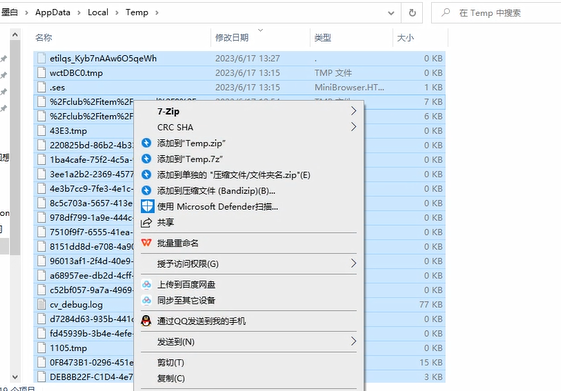Click file icon of 1105.tmp
This screenshot has width=561, height=391.
tap(42, 348)
